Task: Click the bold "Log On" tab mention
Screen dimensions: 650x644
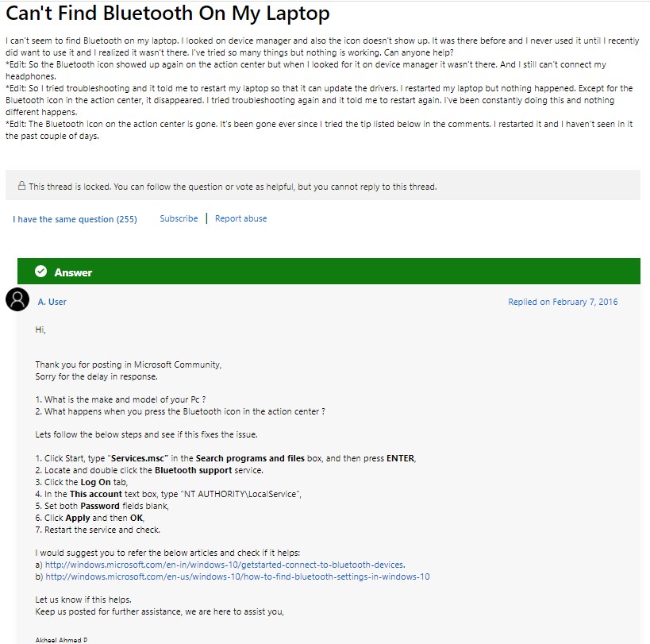Action: (x=96, y=482)
